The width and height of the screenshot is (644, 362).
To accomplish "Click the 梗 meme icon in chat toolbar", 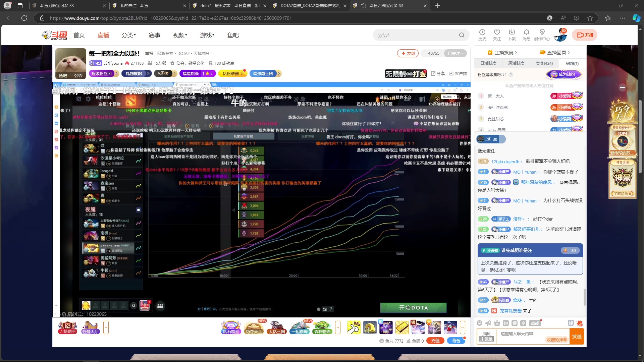I will pyautogui.click(x=514, y=323).
